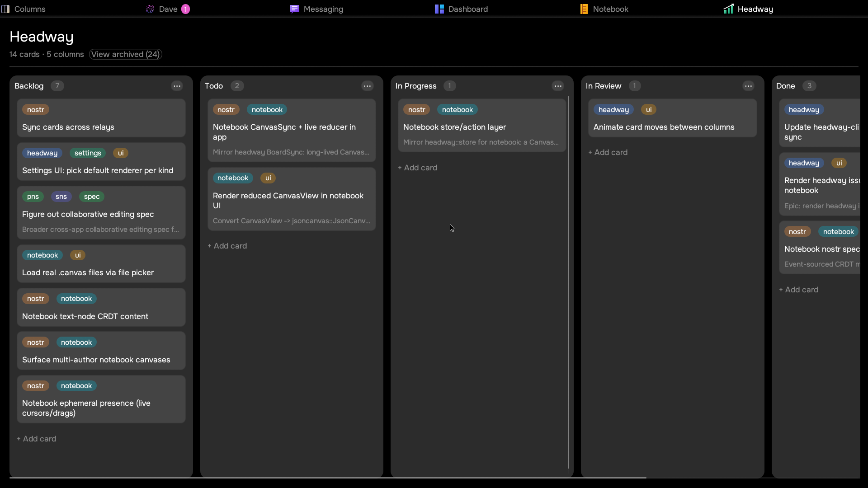Viewport: 868px width, 488px height.
Task: Open the Columns sidebar icon
Action: (5, 9)
